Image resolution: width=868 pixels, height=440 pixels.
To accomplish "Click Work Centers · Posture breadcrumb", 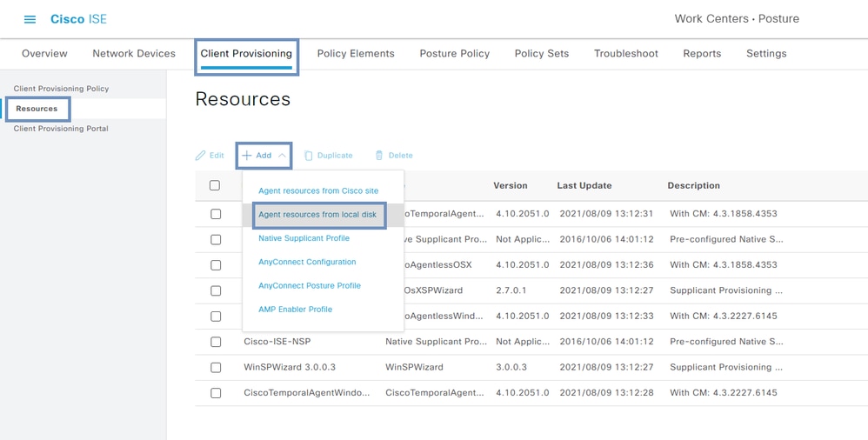I will [737, 19].
